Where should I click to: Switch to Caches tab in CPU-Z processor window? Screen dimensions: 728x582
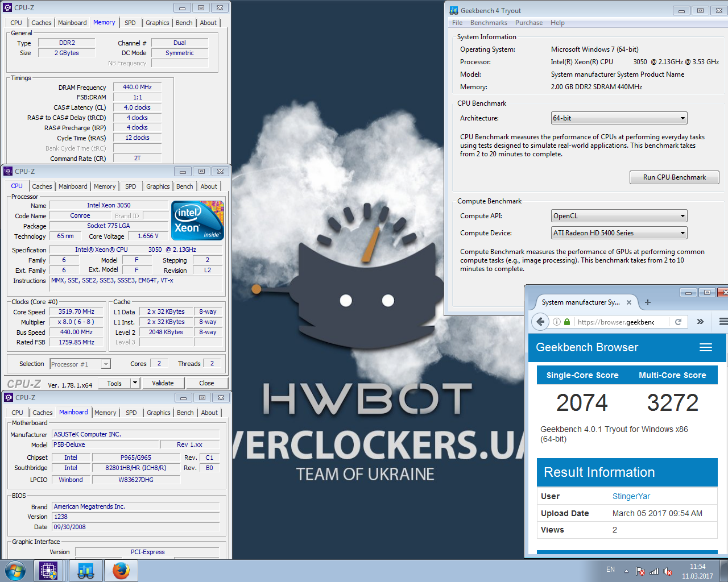click(x=42, y=186)
